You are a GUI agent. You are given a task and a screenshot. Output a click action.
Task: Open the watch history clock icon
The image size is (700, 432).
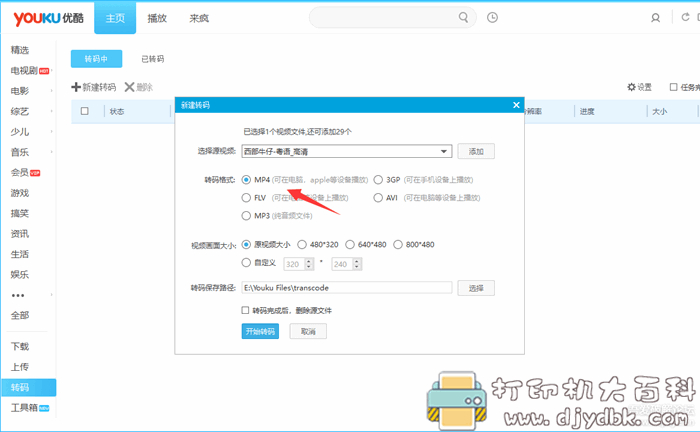pos(492,17)
